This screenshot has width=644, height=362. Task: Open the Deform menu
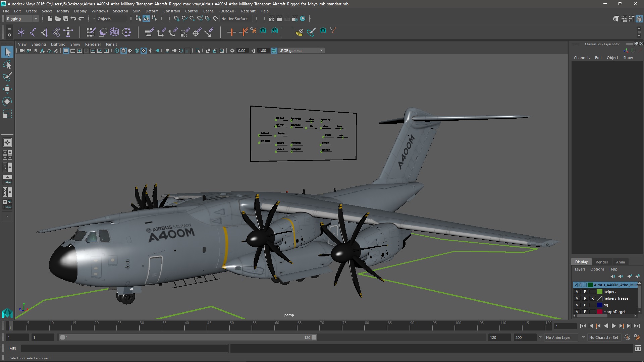click(152, 11)
